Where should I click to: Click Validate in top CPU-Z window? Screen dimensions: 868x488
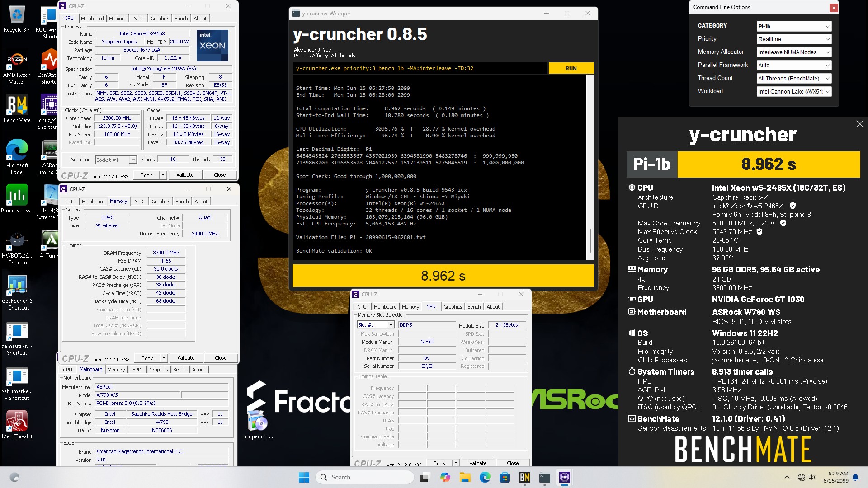click(185, 175)
